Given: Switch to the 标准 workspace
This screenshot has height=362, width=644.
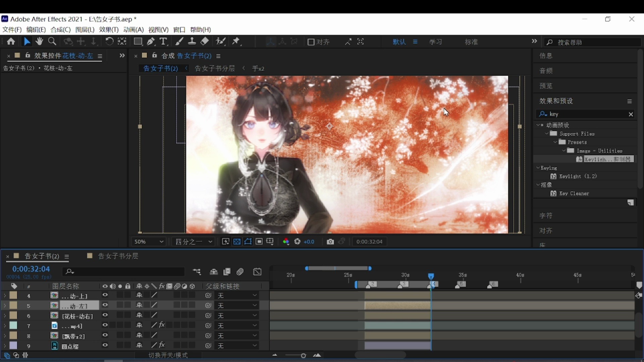Looking at the screenshot, I should (x=471, y=42).
